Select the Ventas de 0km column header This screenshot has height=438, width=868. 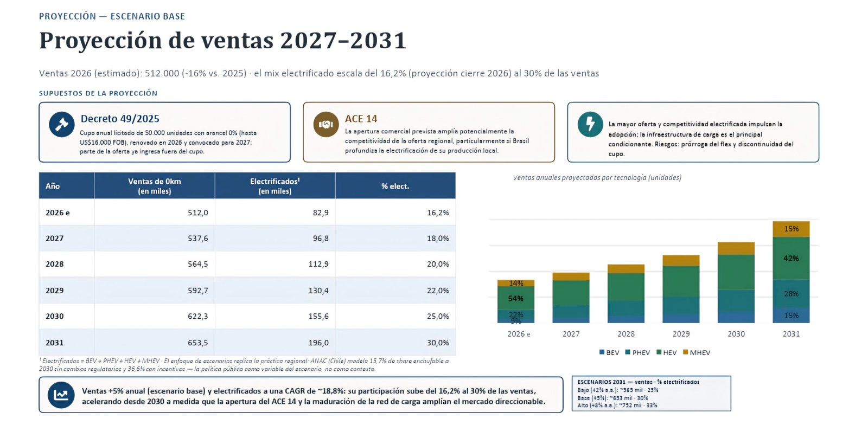[155, 186]
